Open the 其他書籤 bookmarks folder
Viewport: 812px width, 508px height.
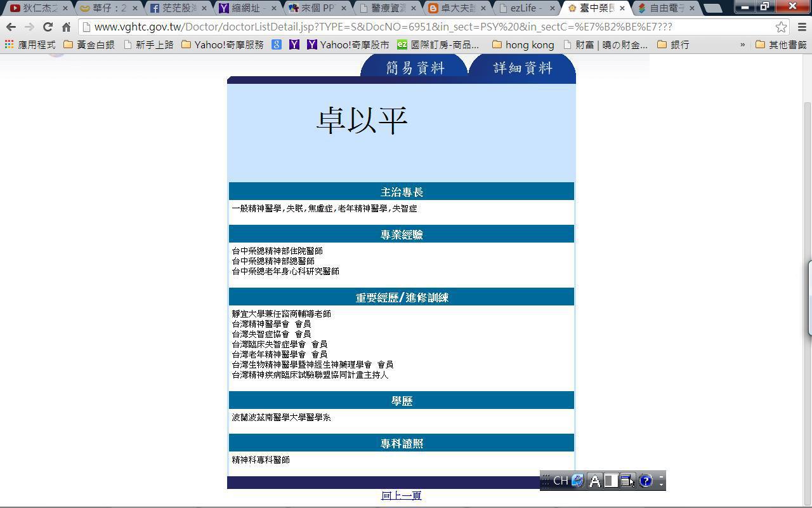781,44
